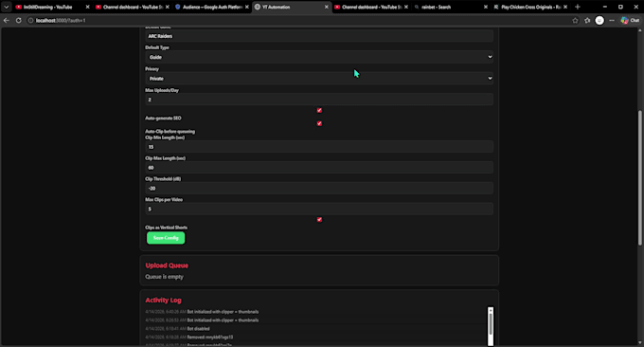Open the browser settings and more menu
The width and height of the screenshot is (644, 347).
point(612,20)
